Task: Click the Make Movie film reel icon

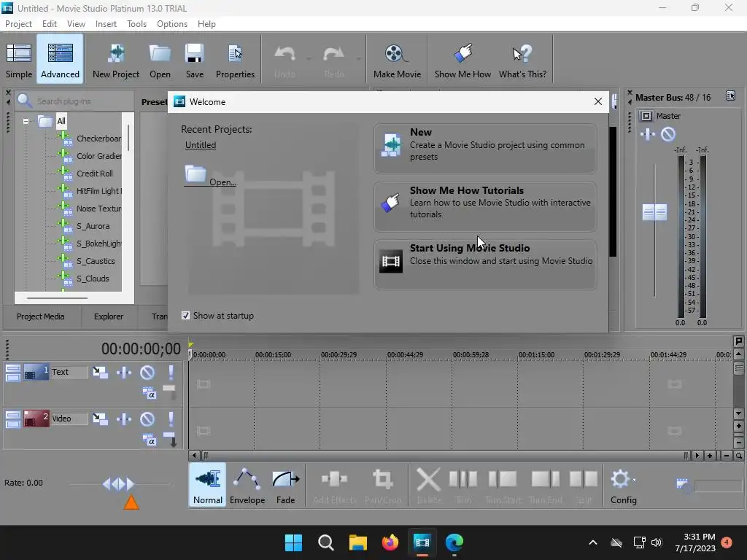Action: click(x=397, y=60)
